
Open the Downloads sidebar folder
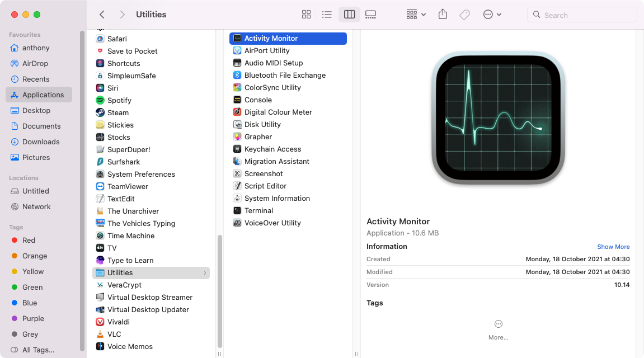[x=39, y=142]
